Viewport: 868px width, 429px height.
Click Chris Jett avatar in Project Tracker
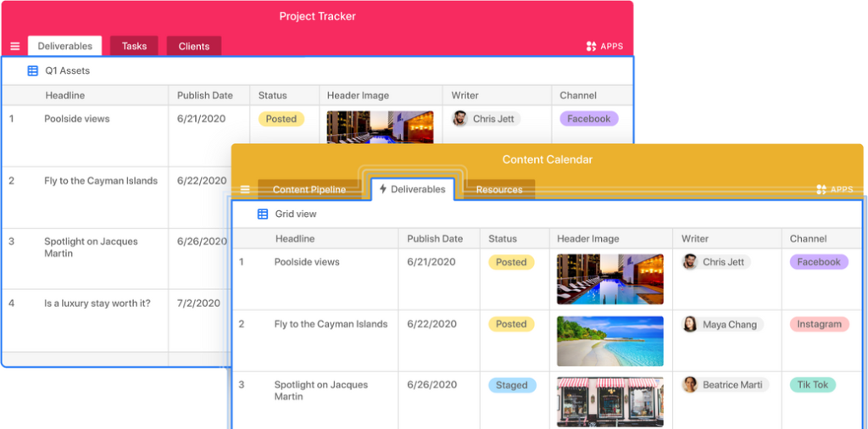pyautogui.click(x=460, y=119)
